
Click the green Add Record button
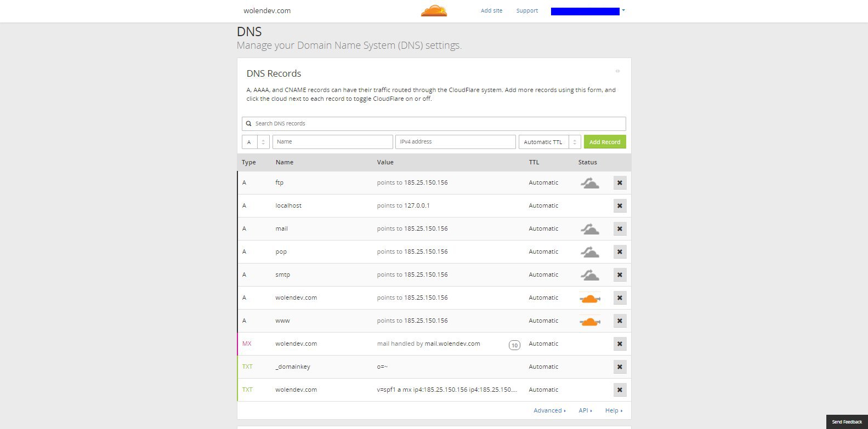click(x=605, y=142)
